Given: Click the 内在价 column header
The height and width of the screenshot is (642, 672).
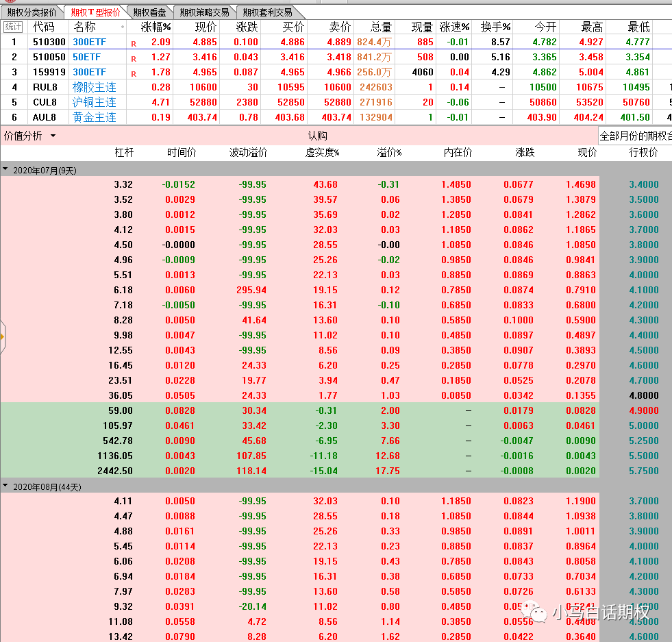Looking at the screenshot, I should coord(458,152).
